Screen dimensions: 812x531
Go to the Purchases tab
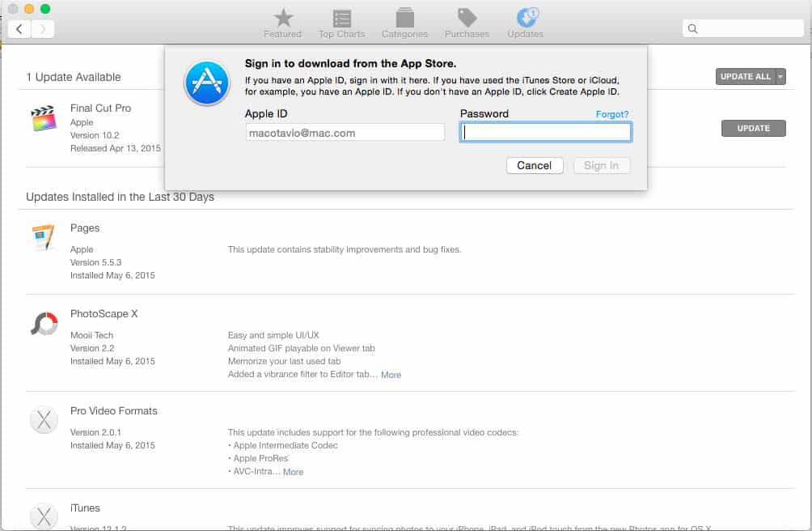tap(467, 23)
